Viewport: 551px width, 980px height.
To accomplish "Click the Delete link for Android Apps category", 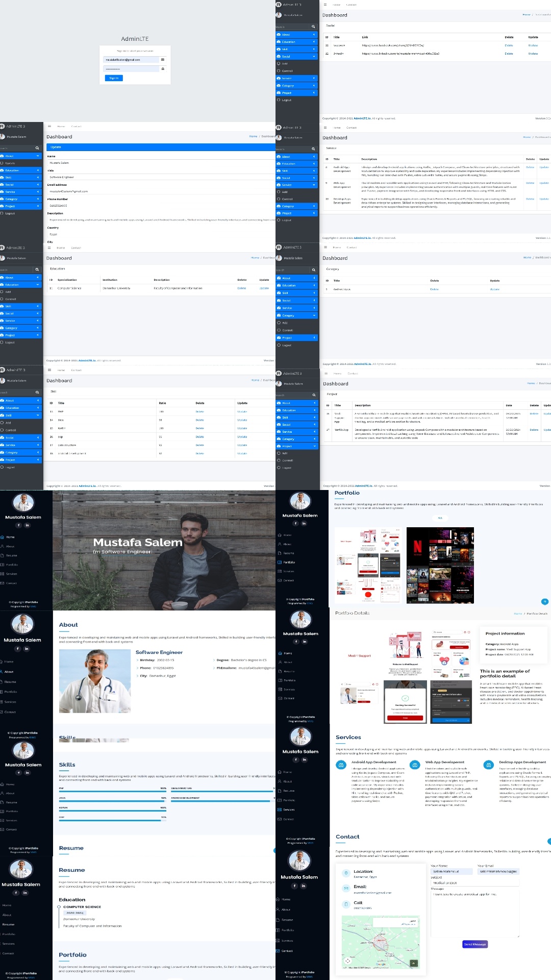I will coord(434,289).
